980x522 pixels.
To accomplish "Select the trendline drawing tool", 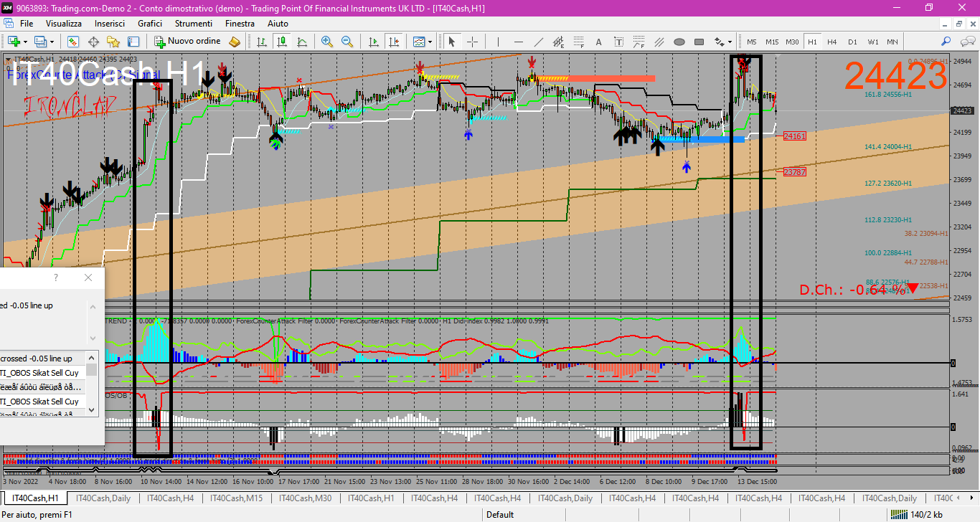I will pos(539,42).
